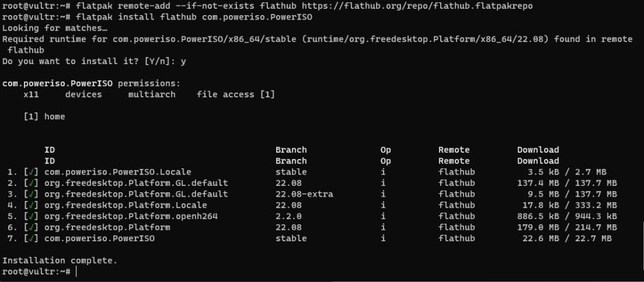Click the checkmark next to org.freedesktop.Platform.Locale

click(x=31, y=205)
